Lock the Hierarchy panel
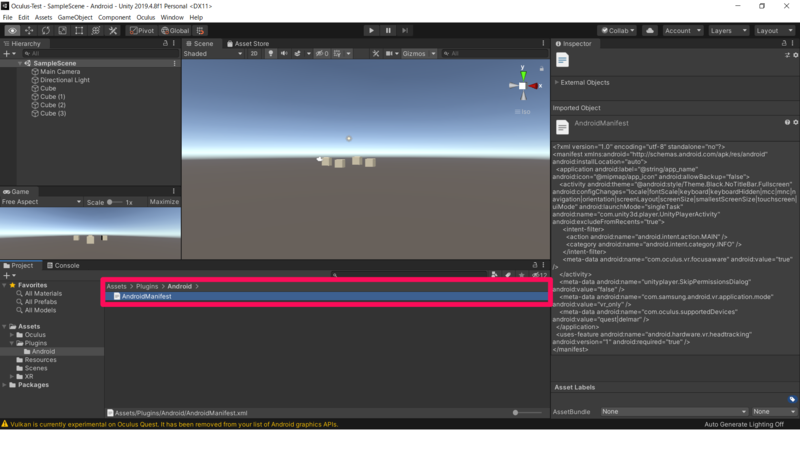 (165, 43)
